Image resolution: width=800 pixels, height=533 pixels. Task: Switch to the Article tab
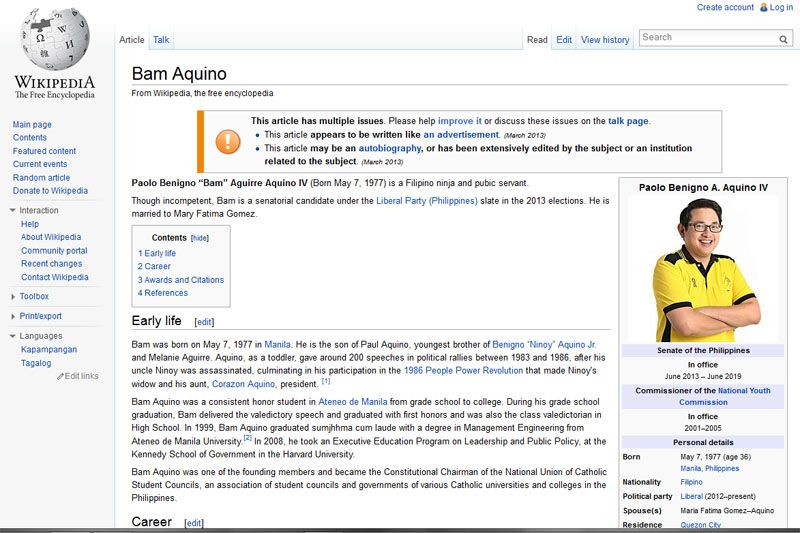[132, 40]
